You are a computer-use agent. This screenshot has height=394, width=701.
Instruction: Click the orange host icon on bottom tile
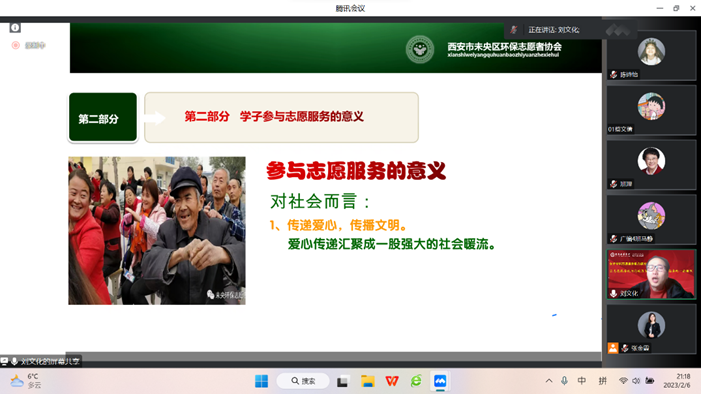613,347
